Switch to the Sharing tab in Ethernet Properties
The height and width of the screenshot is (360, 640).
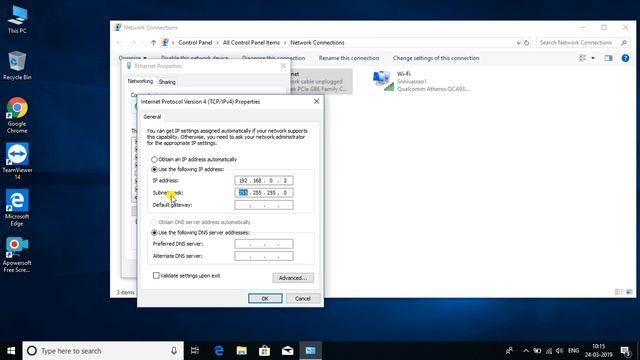point(167,82)
